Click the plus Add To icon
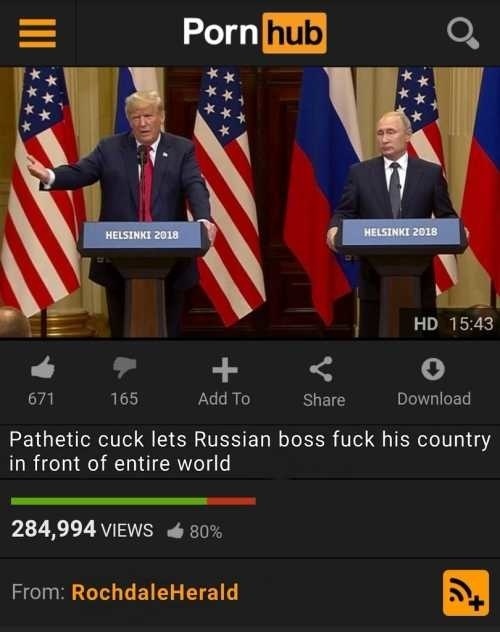This screenshot has width=500, height=632. click(x=225, y=370)
